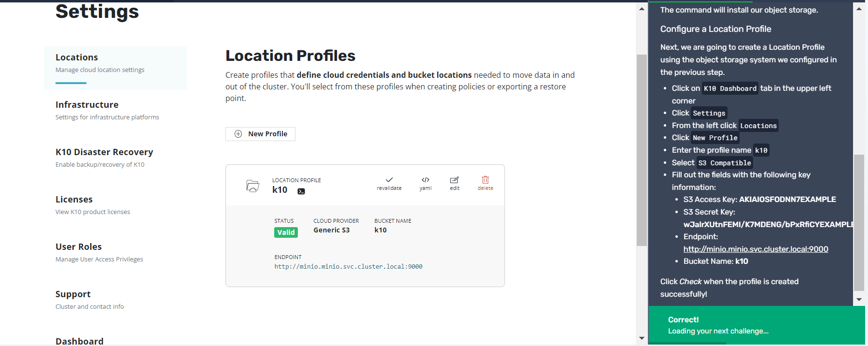Open the User Roles settings section
The height and width of the screenshot is (346, 868).
point(99,252)
